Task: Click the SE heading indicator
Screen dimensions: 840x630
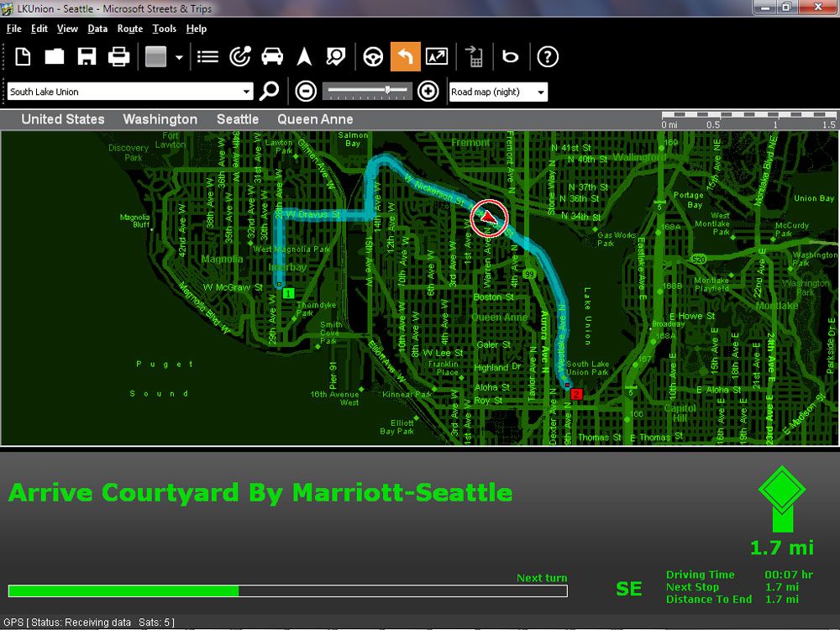Action: coord(629,589)
